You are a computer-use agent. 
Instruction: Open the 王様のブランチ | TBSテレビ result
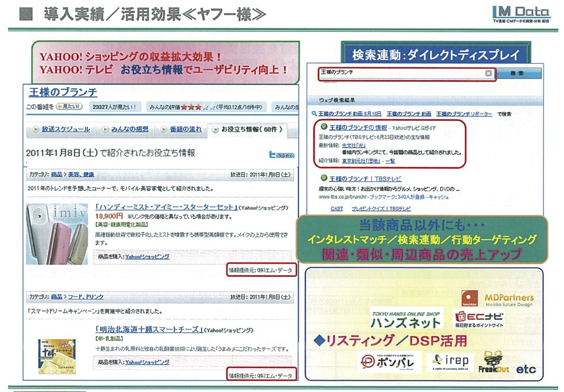coord(366,179)
